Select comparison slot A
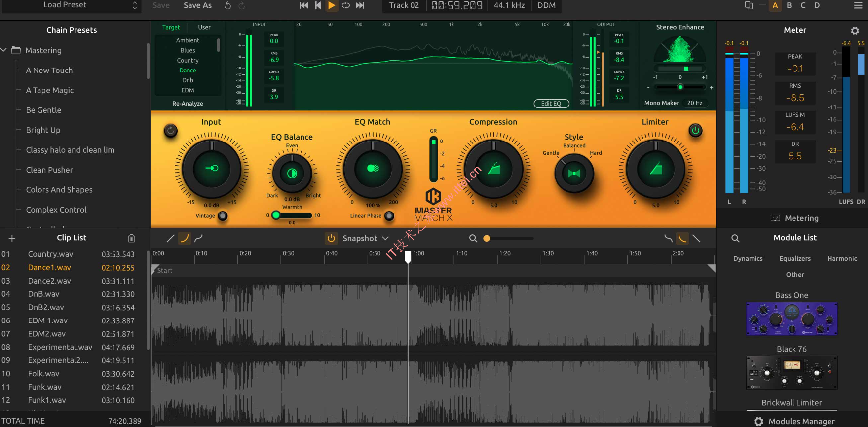 tap(775, 5)
